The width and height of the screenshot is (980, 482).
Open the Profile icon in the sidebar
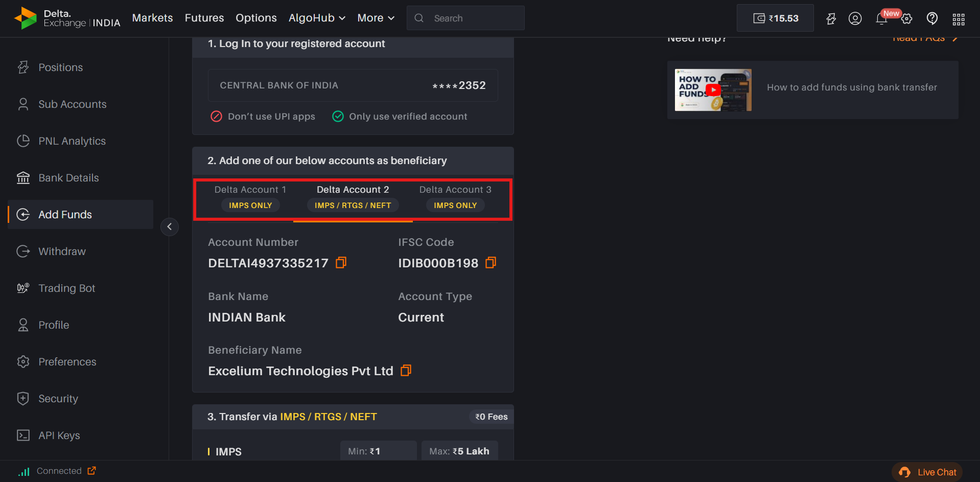[x=23, y=325]
